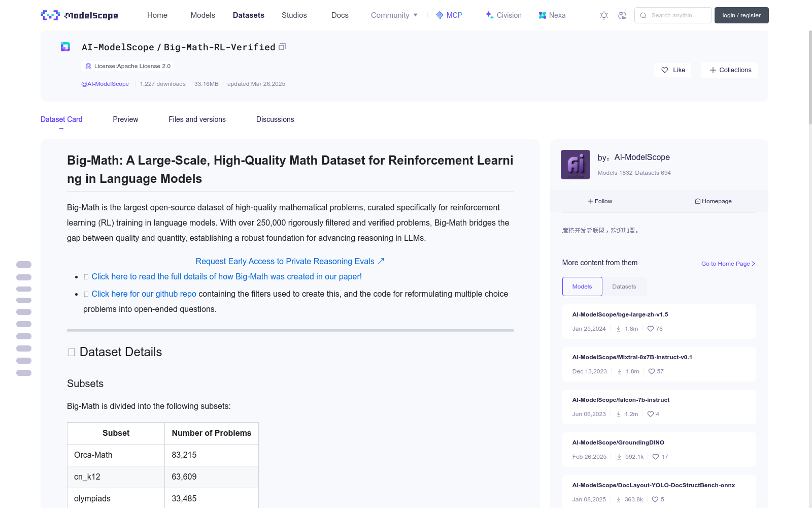Click download icon on GroundingDINO card

[x=619, y=457]
